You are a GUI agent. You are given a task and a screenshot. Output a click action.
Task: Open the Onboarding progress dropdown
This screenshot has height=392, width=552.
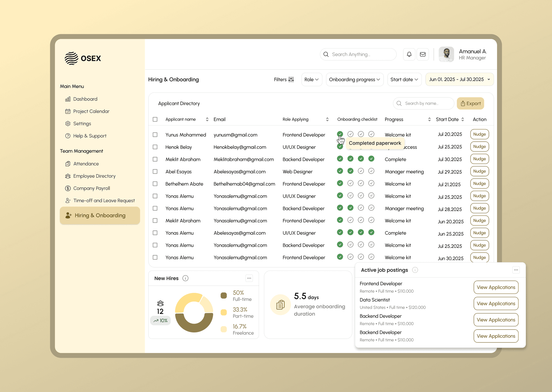coord(354,79)
